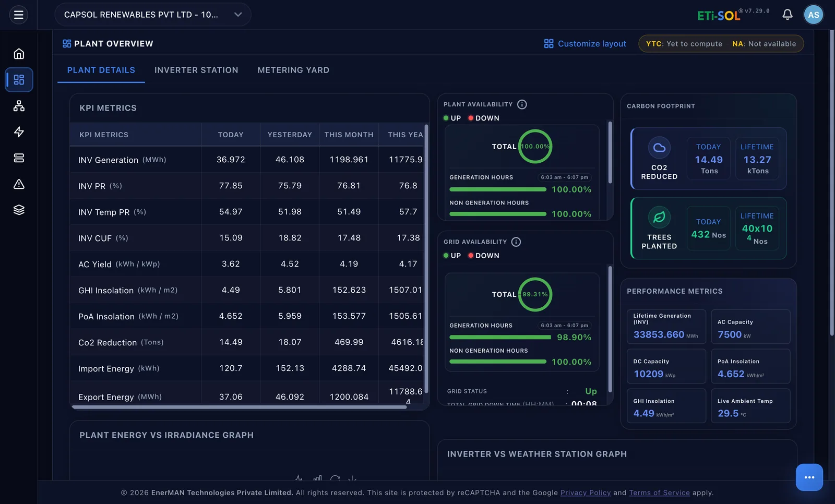Switch to Metering Yard tab
Screen dimensions: 835x504
coord(293,70)
